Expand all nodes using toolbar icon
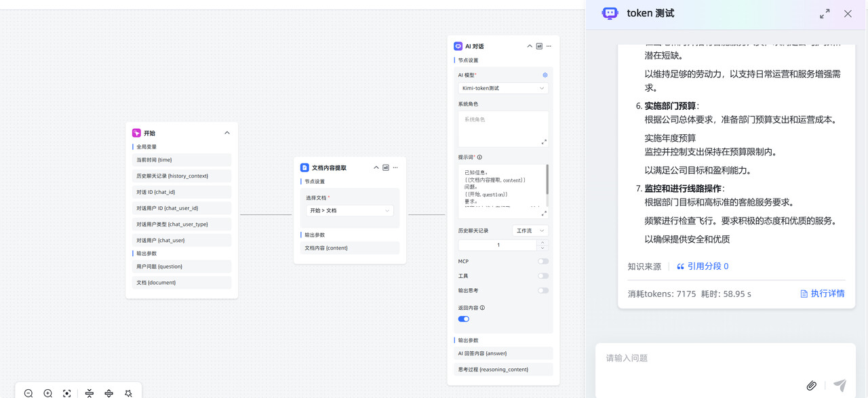The width and height of the screenshot is (868, 398). coord(109,393)
